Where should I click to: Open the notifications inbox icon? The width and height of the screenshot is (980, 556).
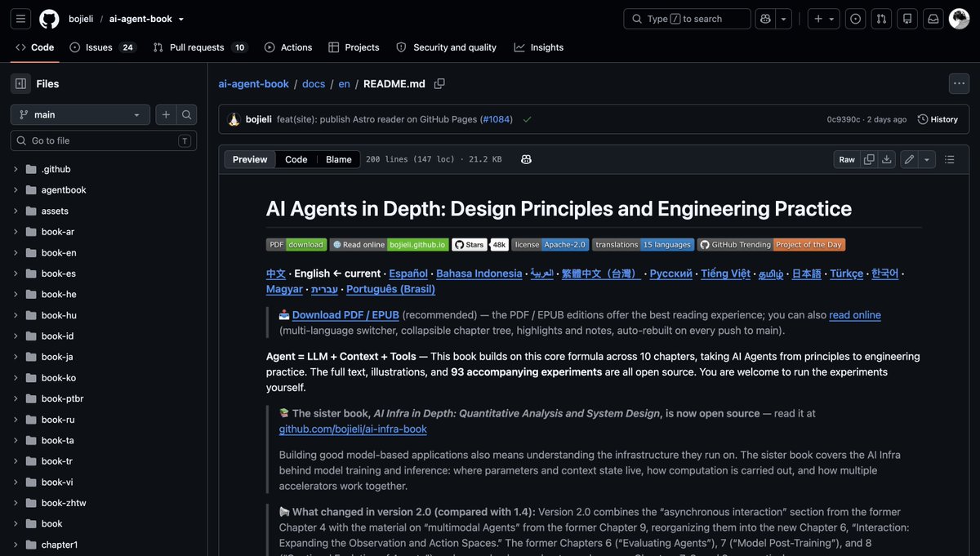point(933,19)
